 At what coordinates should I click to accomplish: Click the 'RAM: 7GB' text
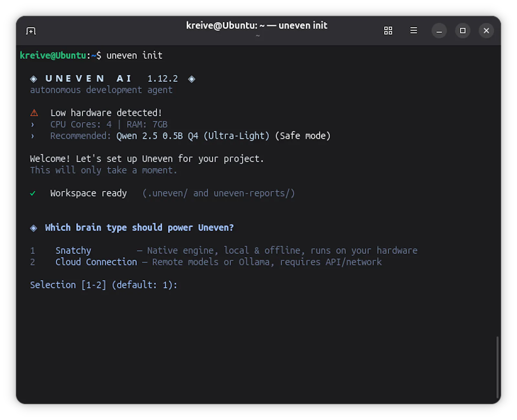147,124
